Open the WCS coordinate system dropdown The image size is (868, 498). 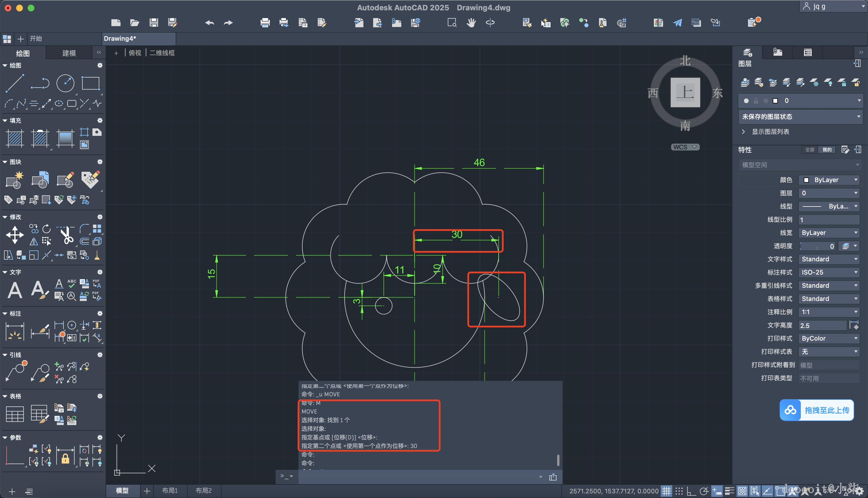click(685, 147)
